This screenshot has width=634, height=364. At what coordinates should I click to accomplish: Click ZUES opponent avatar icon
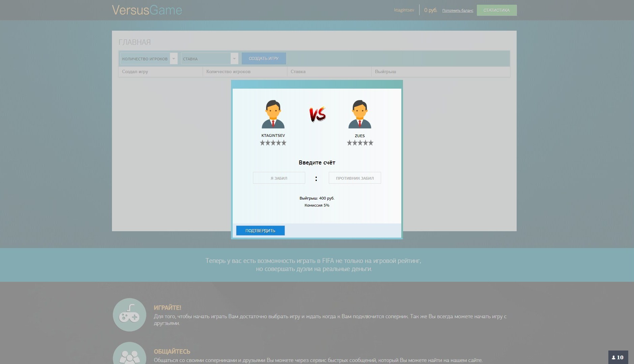tap(359, 114)
